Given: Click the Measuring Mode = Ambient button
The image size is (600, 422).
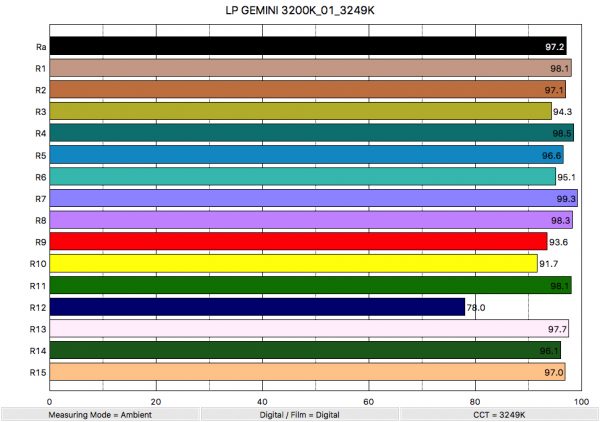Looking at the screenshot, I should click(x=100, y=412).
